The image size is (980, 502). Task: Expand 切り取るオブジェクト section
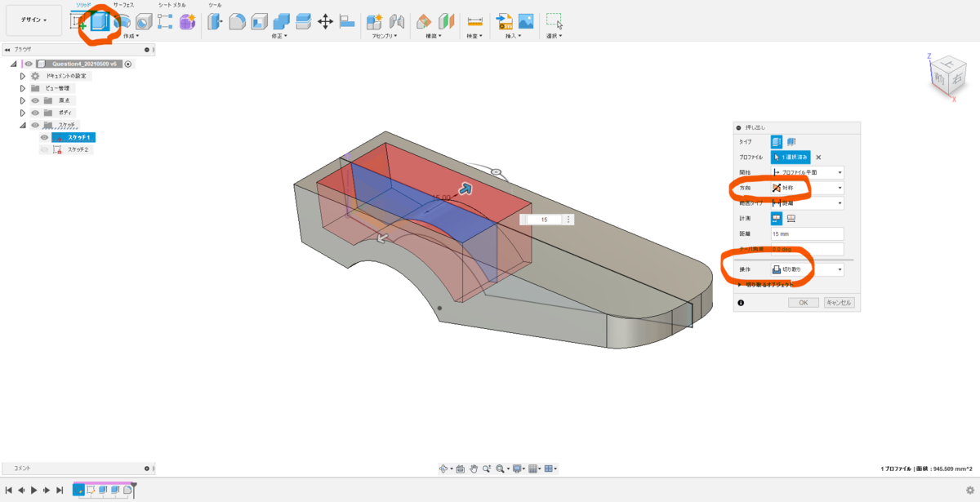741,284
